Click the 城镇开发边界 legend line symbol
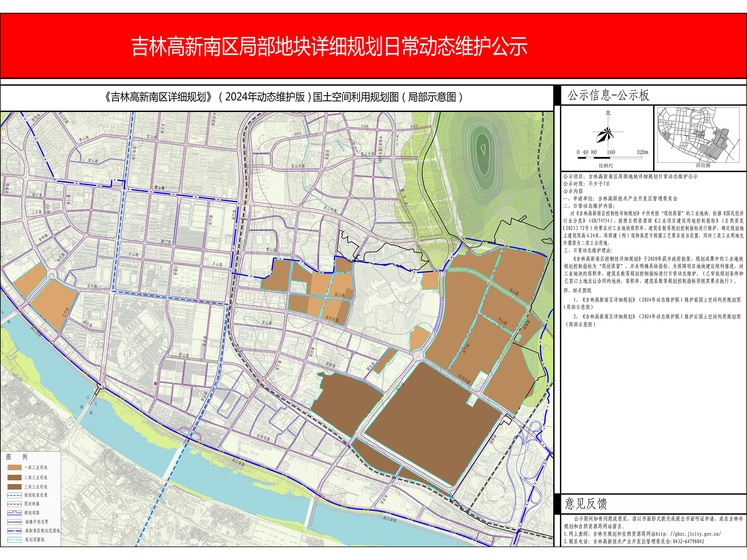The width and height of the screenshot is (747, 560). (14, 522)
